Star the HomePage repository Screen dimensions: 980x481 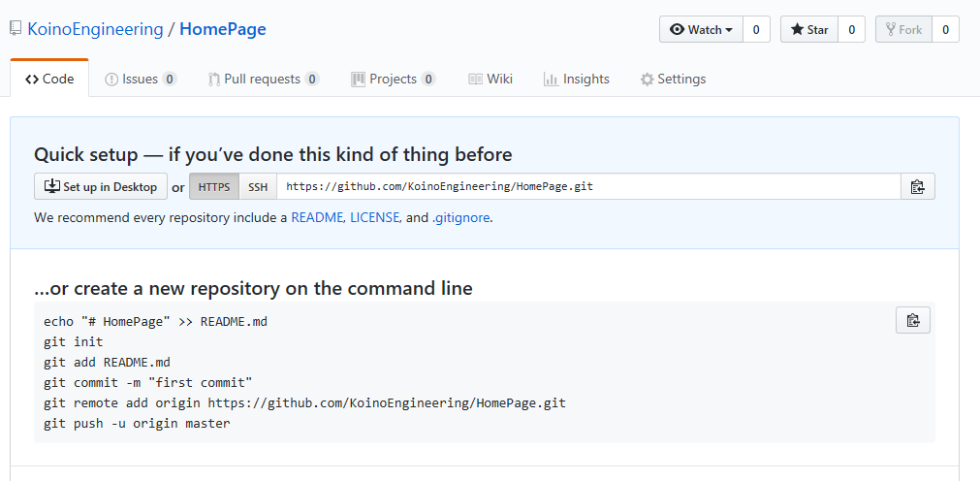(808, 29)
